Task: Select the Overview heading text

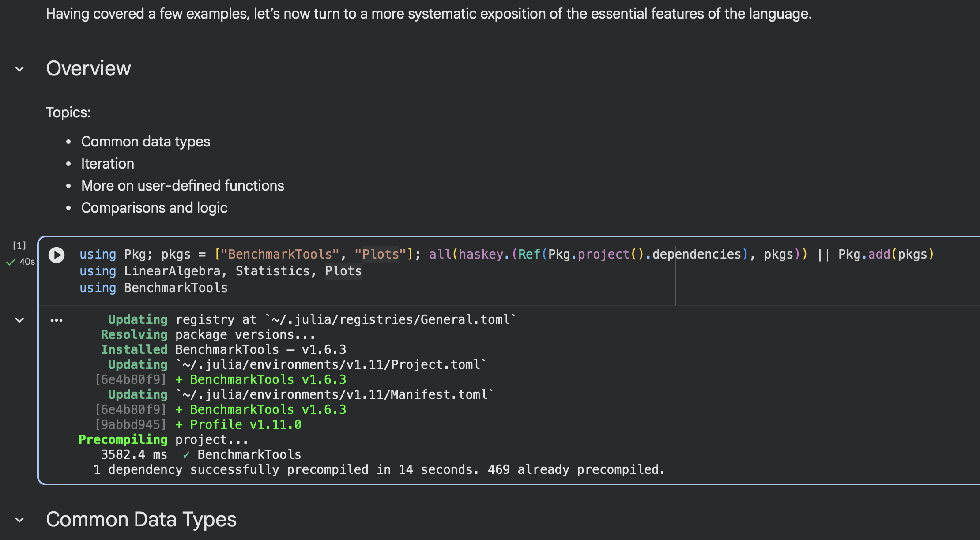Action: click(88, 69)
